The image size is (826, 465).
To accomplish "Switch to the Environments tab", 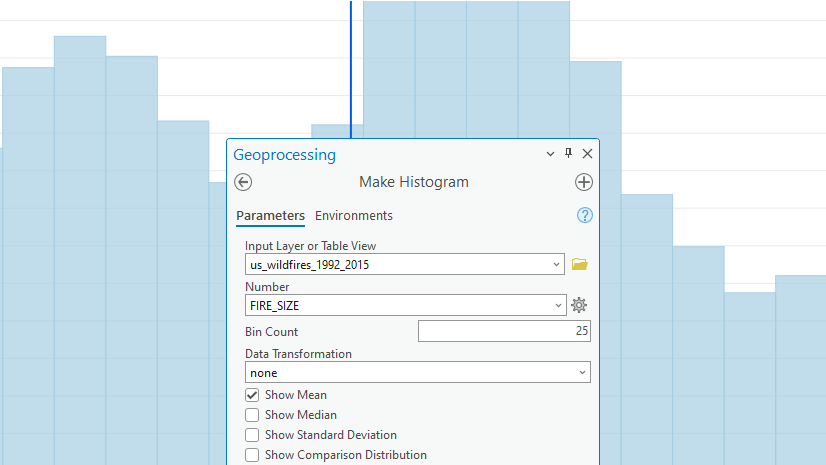I will point(354,216).
